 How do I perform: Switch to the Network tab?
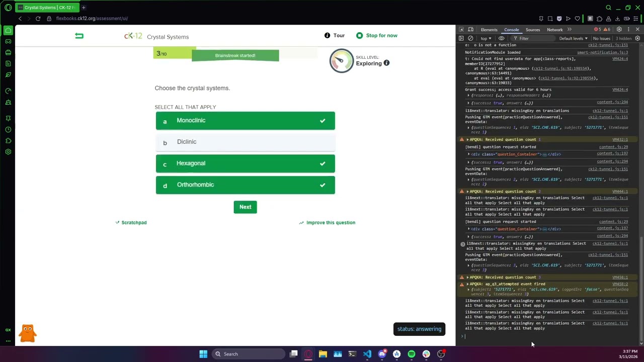click(555, 30)
